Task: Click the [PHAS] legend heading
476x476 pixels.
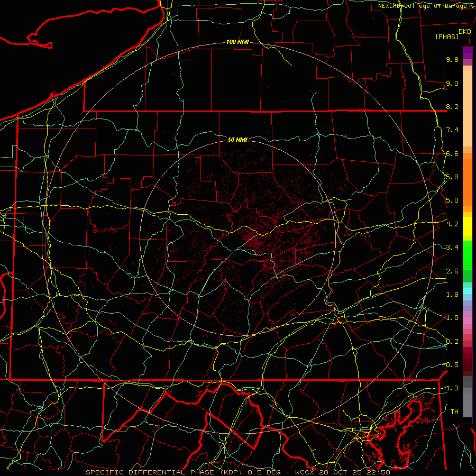Action: click(x=447, y=37)
